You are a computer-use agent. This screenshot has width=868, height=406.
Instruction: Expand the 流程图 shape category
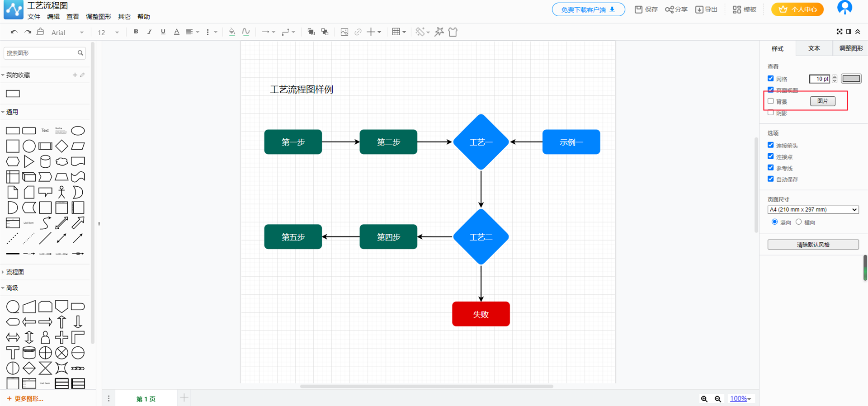pos(15,272)
